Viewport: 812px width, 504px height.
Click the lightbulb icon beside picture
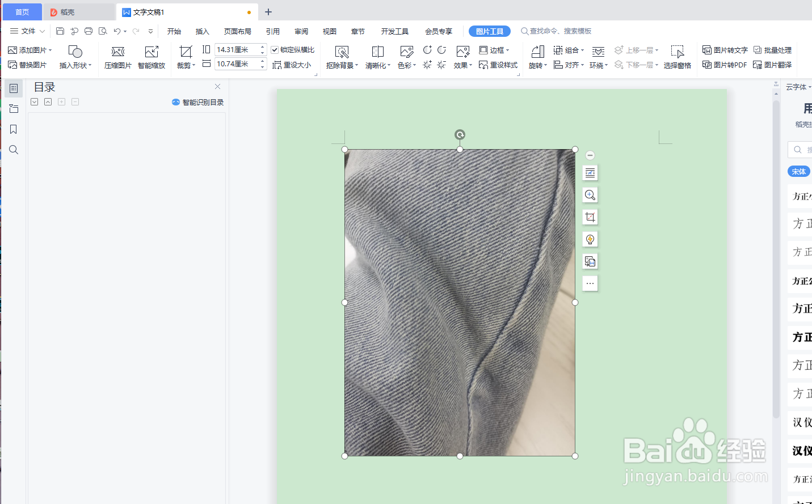590,239
